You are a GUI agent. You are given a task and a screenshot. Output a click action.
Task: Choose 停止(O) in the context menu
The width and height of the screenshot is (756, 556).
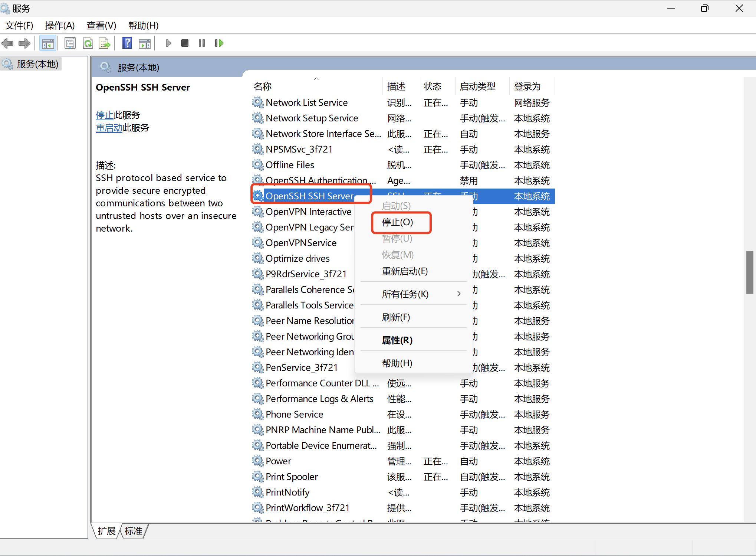(x=398, y=222)
